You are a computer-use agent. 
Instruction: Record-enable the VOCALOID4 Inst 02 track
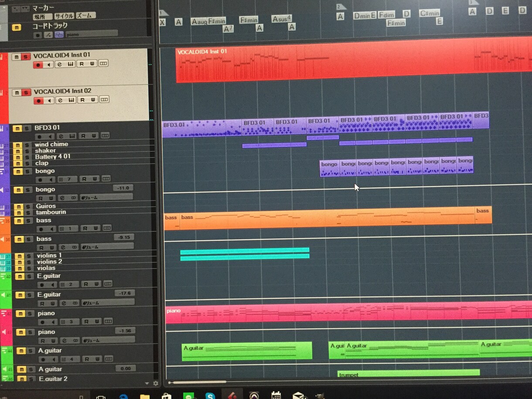click(39, 101)
